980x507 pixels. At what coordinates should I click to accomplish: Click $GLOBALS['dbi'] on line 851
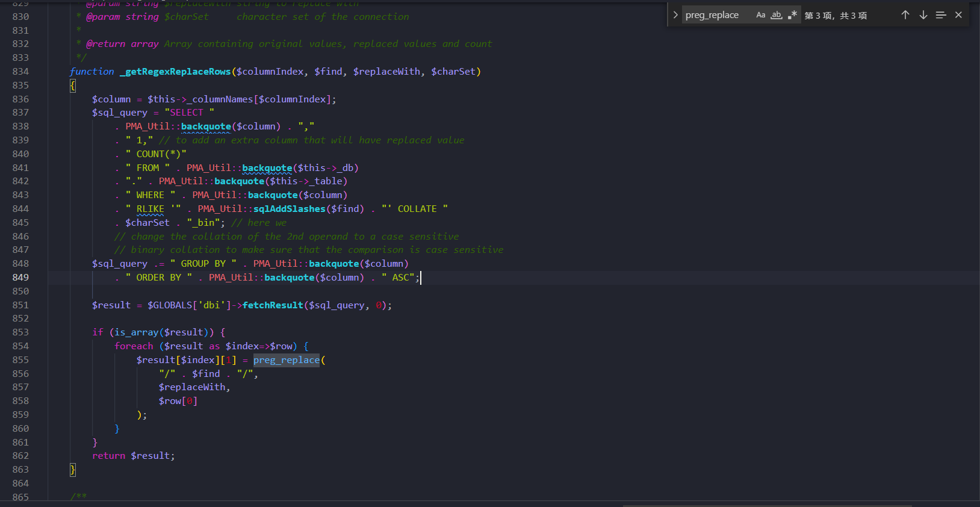pos(190,305)
